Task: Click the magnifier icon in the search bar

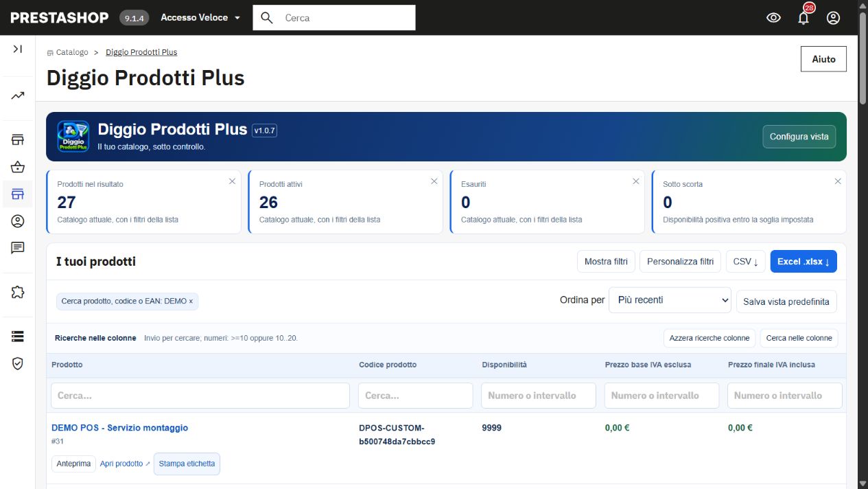Action: pyautogui.click(x=267, y=18)
